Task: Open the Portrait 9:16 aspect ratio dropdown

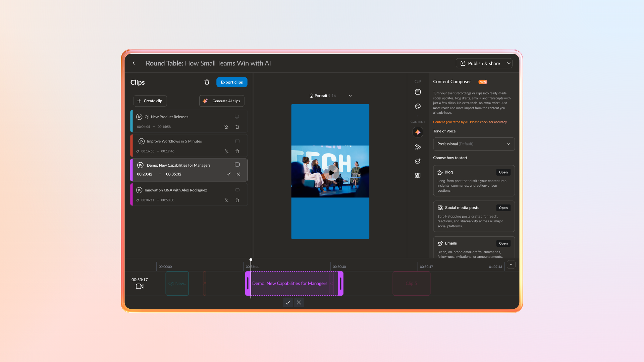Action: [x=350, y=96]
